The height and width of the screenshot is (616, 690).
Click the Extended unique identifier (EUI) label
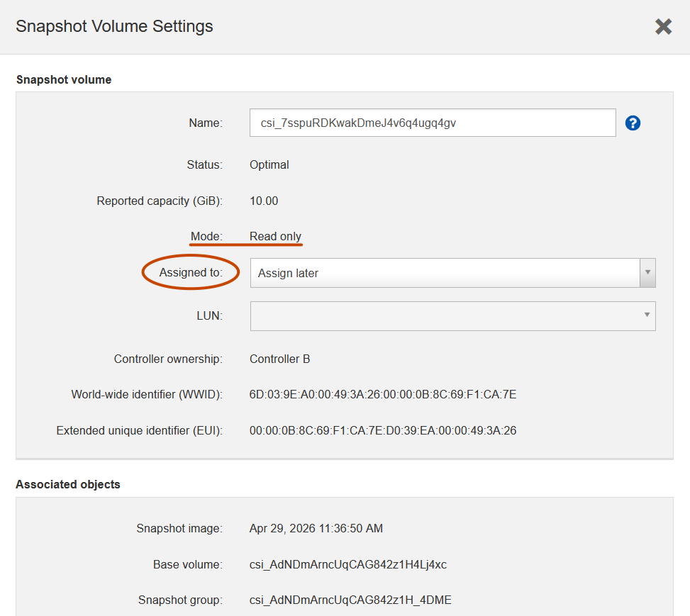coord(139,430)
